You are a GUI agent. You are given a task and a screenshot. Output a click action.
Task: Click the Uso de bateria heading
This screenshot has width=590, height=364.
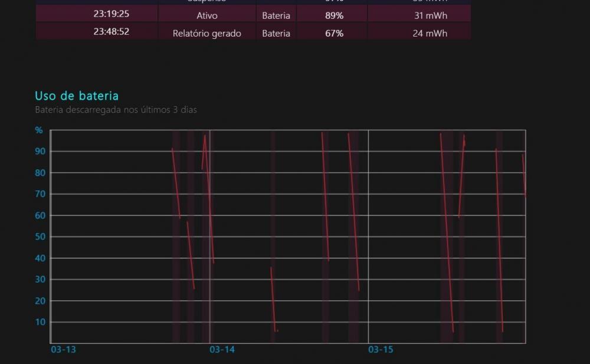pos(77,96)
